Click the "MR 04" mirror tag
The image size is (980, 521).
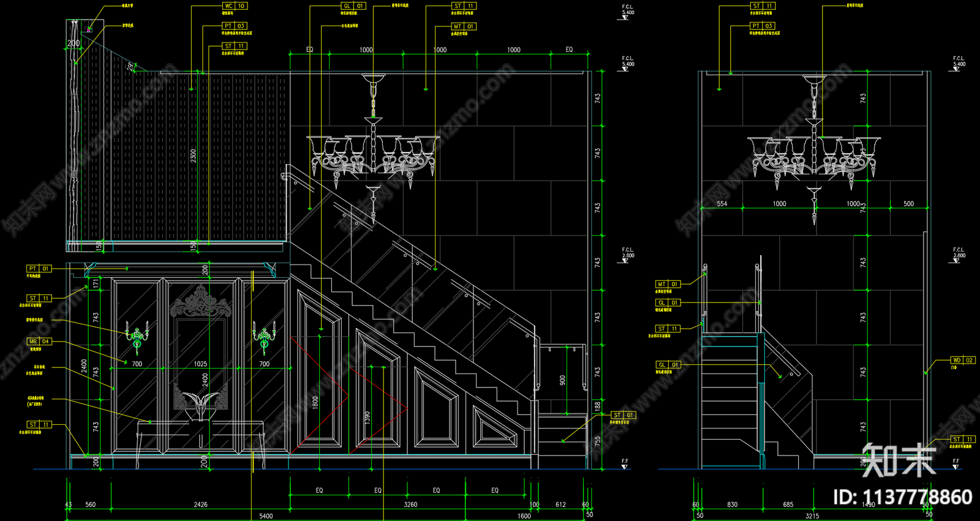(x=39, y=342)
